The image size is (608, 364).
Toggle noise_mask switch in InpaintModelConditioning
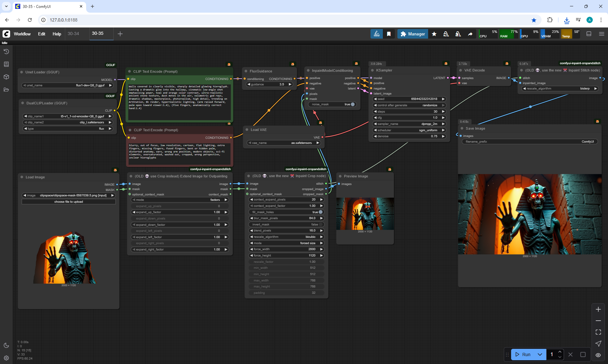352,104
